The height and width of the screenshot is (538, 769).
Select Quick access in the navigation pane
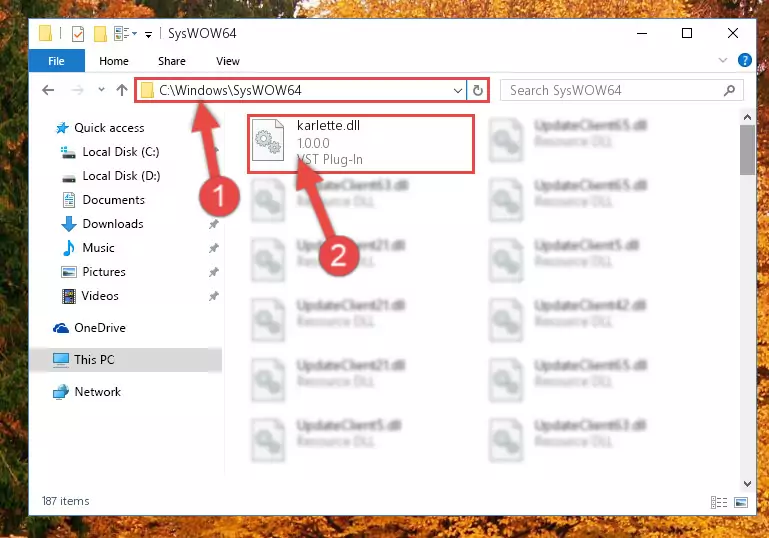[109, 128]
